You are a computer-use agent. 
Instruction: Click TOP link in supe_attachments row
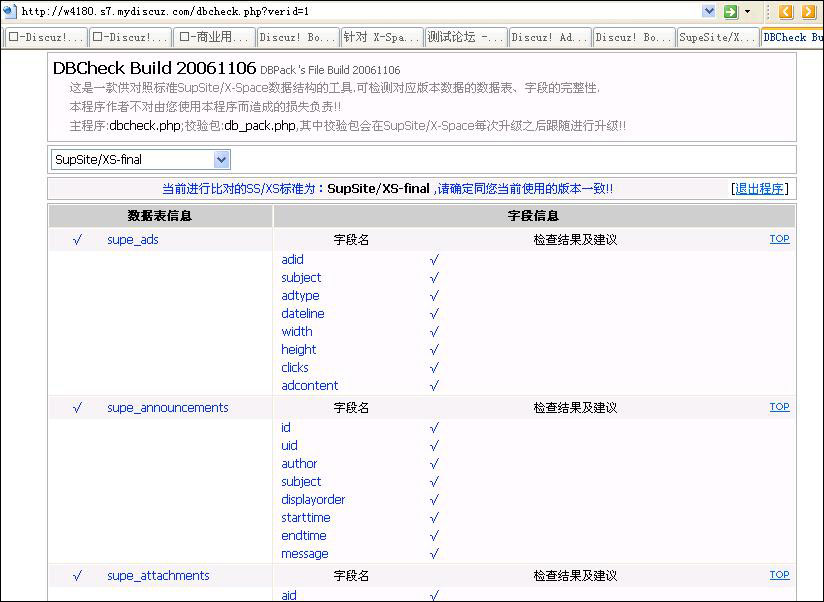(x=779, y=575)
